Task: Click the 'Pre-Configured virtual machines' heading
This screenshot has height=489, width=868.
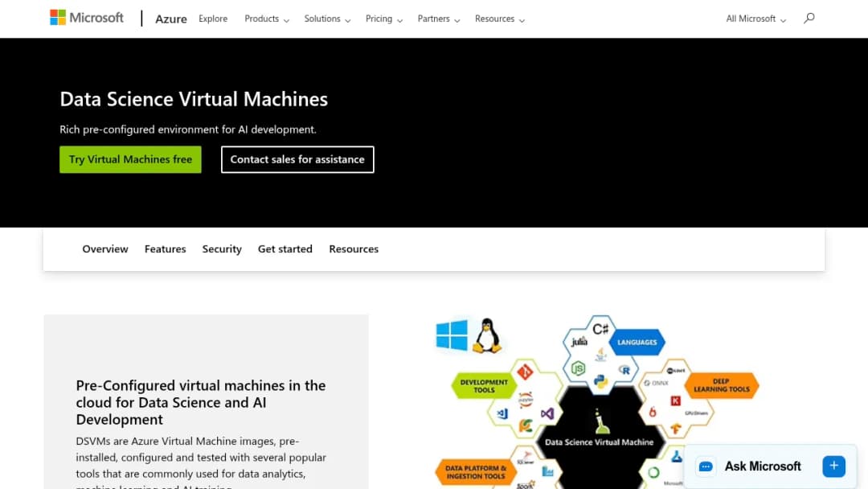Action: point(200,402)
